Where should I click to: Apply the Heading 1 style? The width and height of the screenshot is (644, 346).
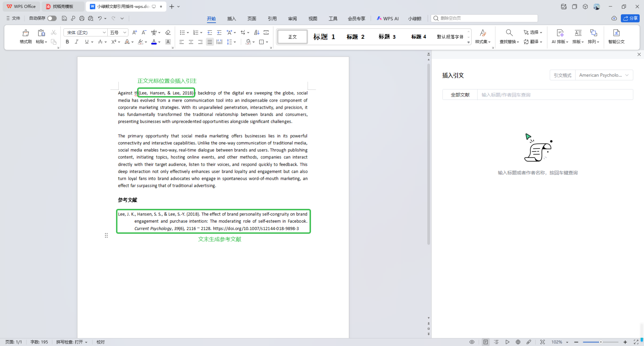324,37
